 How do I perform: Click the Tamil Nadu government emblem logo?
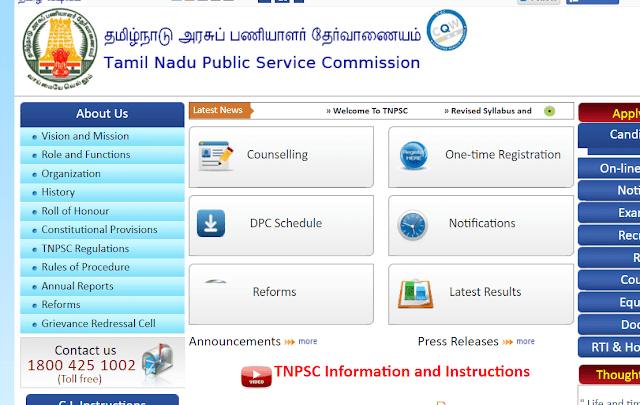pyautogui.click(x=60, y=49)
